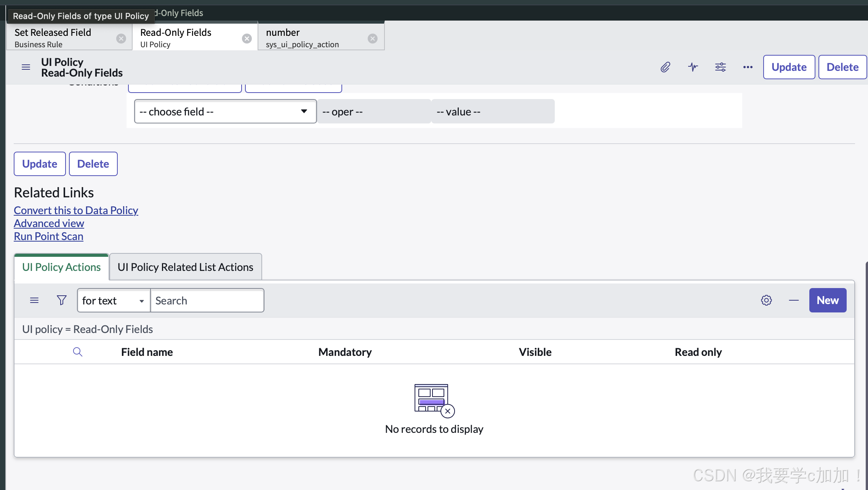Click the purple New button
Viewport: 868px width, 490px height.
pyautogui.click(x=828, y=300)
